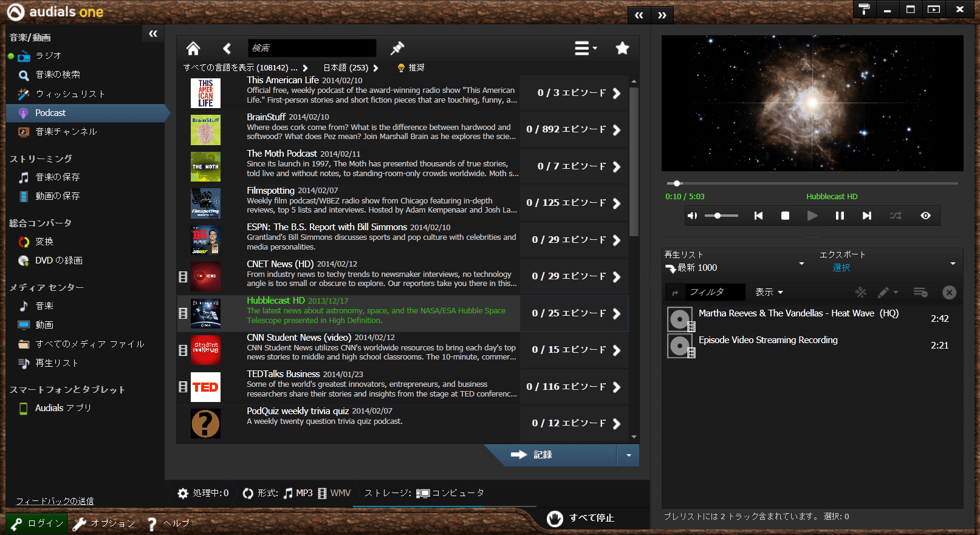Click 動画の保存 film icon
Viewport: 980px width, 535px height.
click(x=23, y=196)
